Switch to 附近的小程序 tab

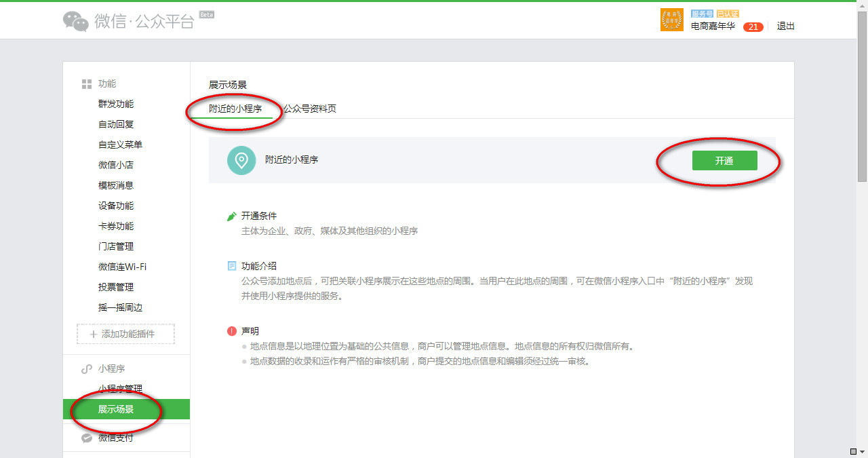click(x=235, y=109)
